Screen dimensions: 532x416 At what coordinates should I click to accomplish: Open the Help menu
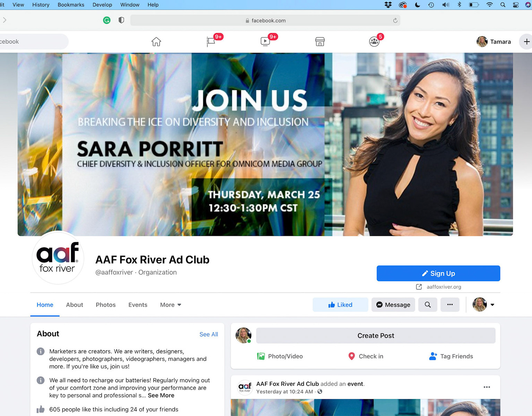tap(153, 5)
